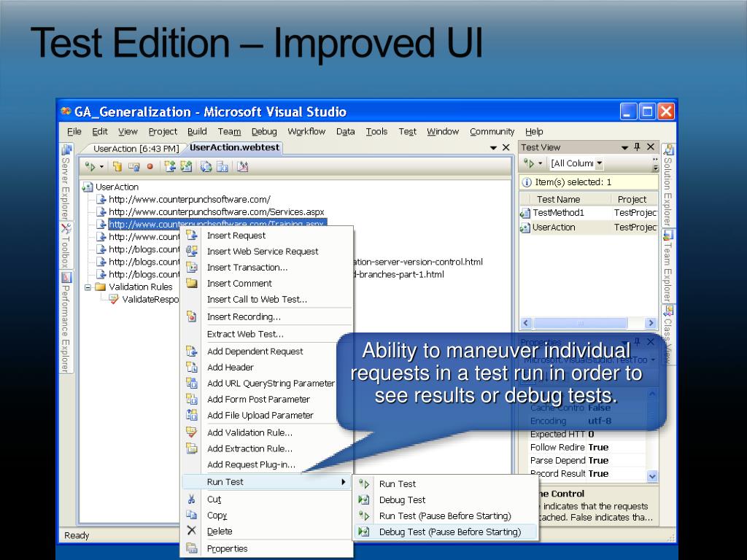The width and height of the screenshot is (747, 560).
Task: Open the Debug menu
Action: (264, 131)
